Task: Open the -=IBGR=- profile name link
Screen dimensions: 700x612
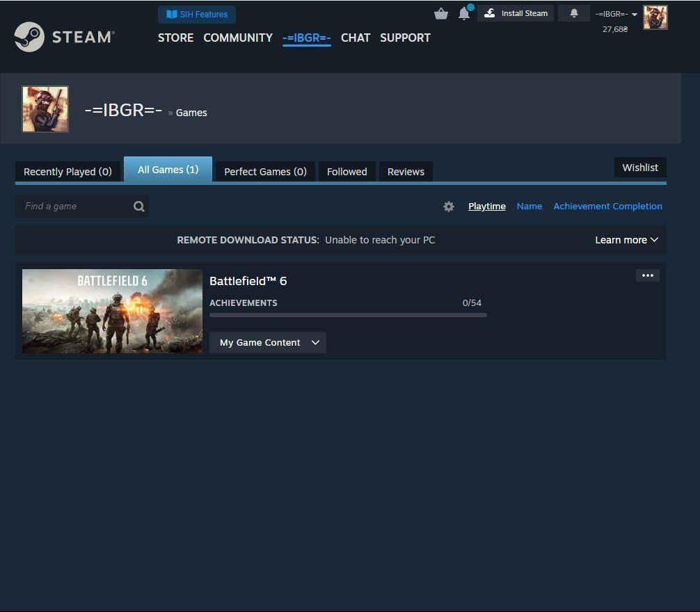Action: (123, 110)
